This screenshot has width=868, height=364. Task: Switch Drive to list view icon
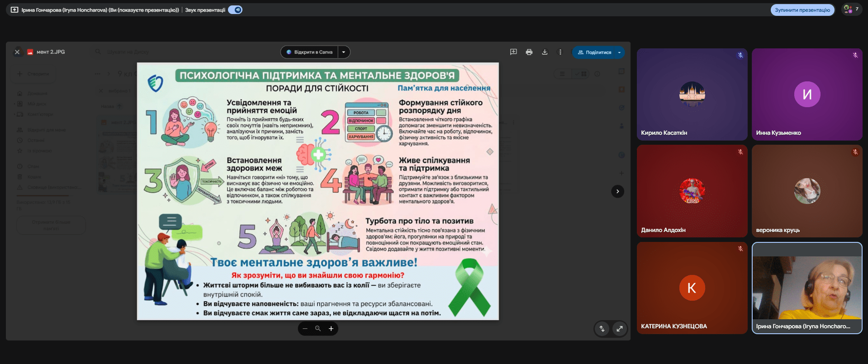pos(562,74)
